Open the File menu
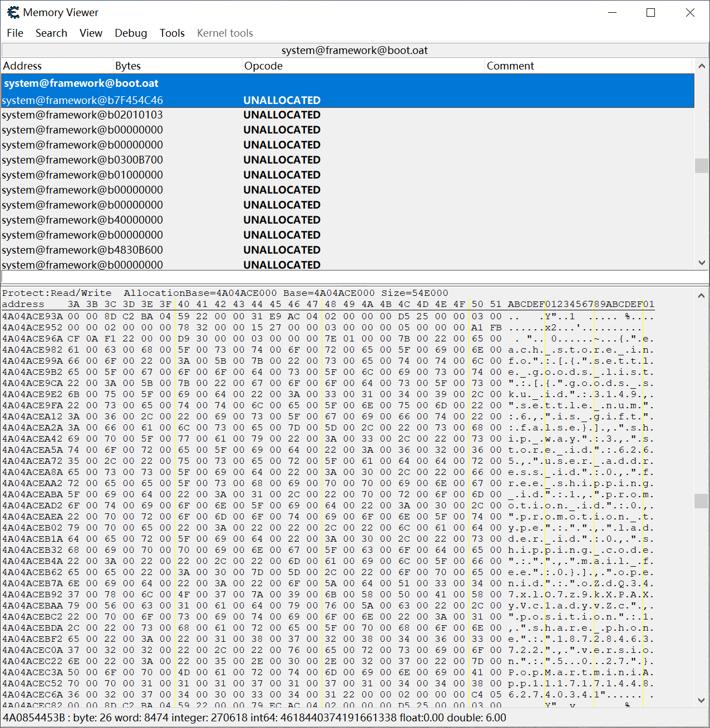710x728 pixels. 15,33
